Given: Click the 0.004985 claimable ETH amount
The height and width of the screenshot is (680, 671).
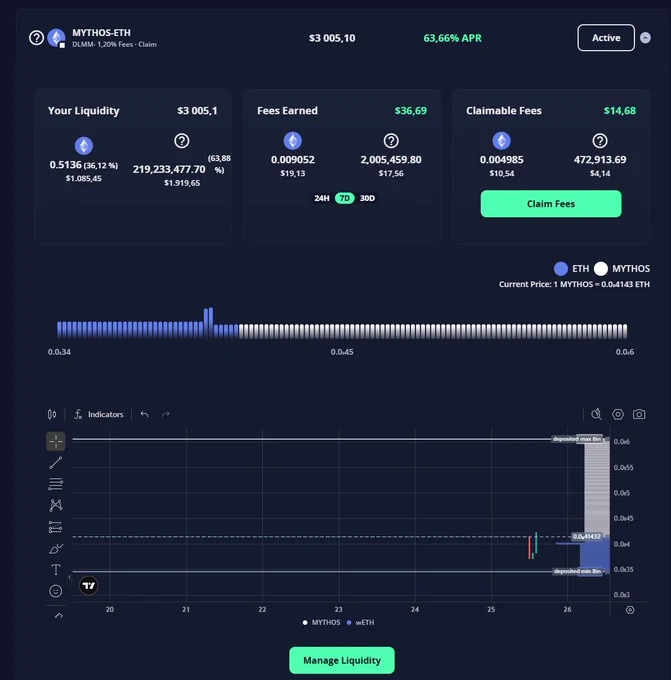Looking at the screenshot, I should tap(501, 160).
